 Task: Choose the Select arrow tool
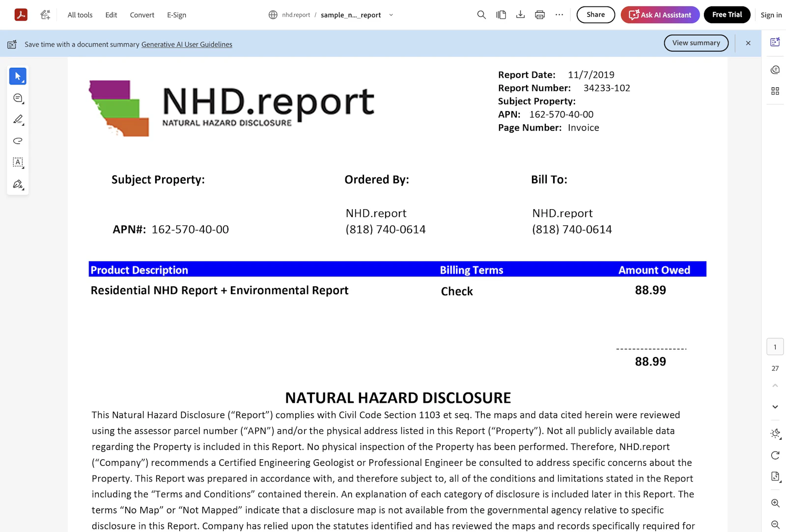[x=18, y=76]
